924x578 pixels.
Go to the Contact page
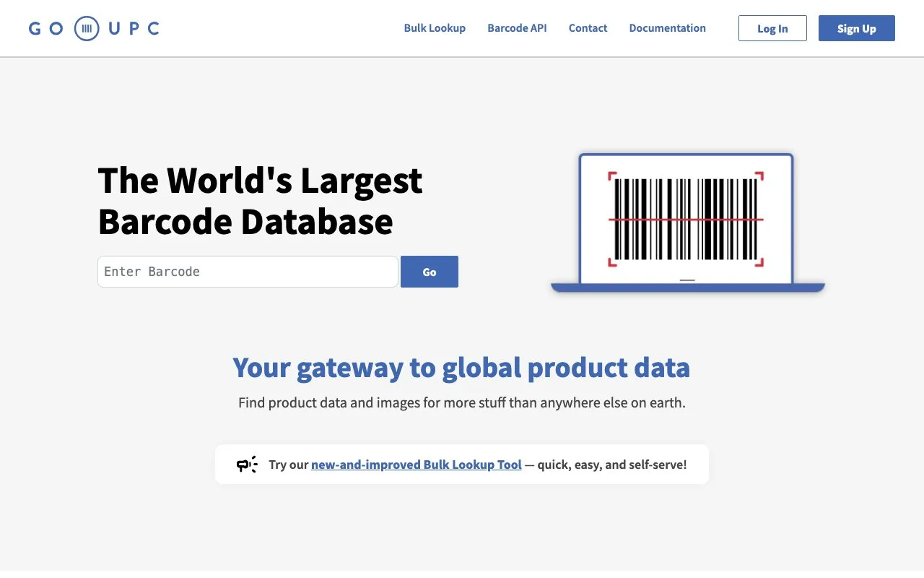[x=588, y=28]
